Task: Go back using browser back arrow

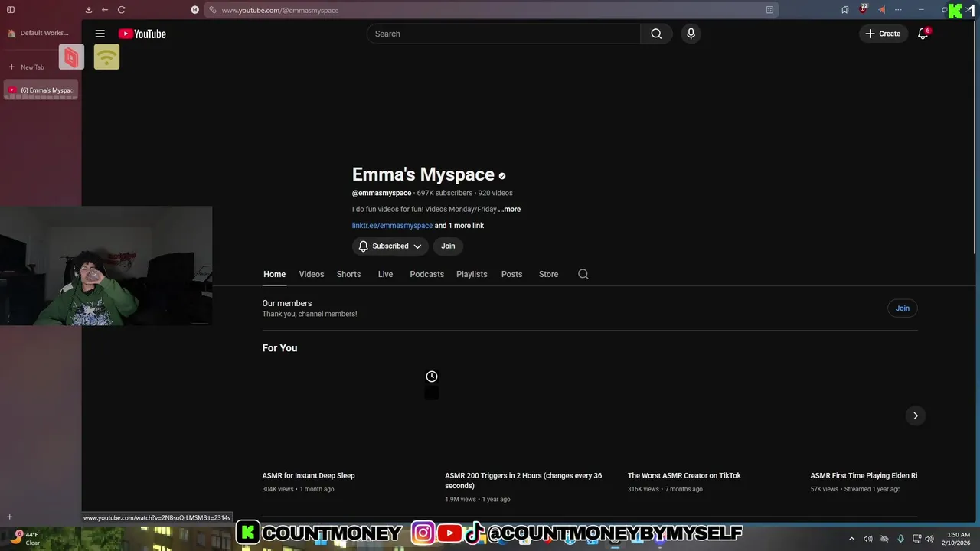Action: pyautogui.click(x=105, y=10)
